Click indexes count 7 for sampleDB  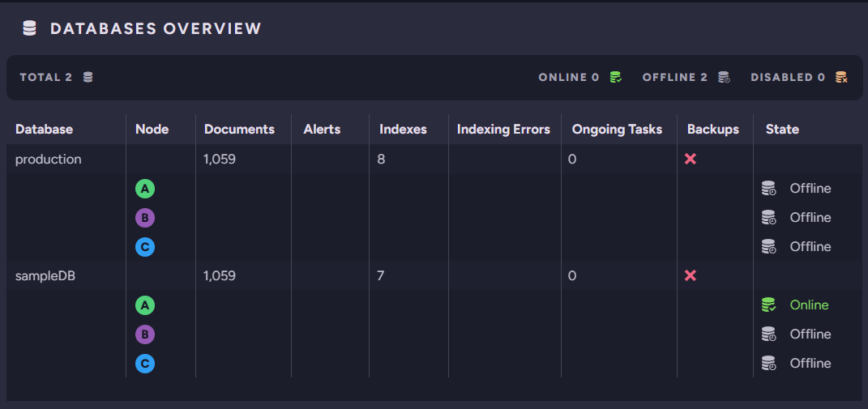[x=381, y=275]
